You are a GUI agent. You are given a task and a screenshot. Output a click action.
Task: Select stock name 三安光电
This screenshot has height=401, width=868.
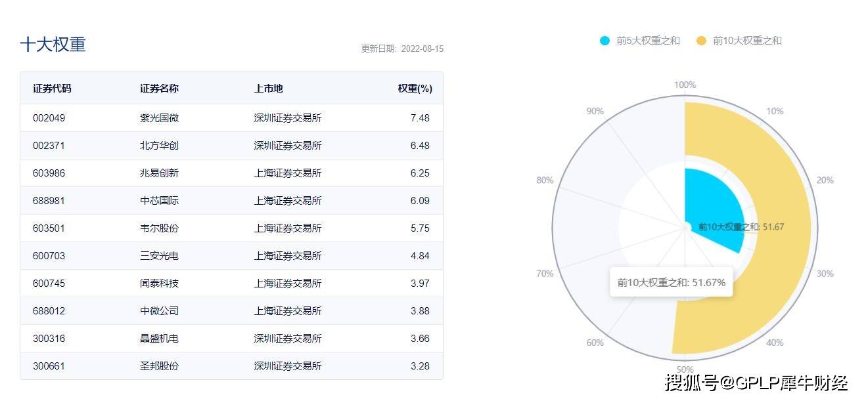pyautogui.click(x=159, y=256)
